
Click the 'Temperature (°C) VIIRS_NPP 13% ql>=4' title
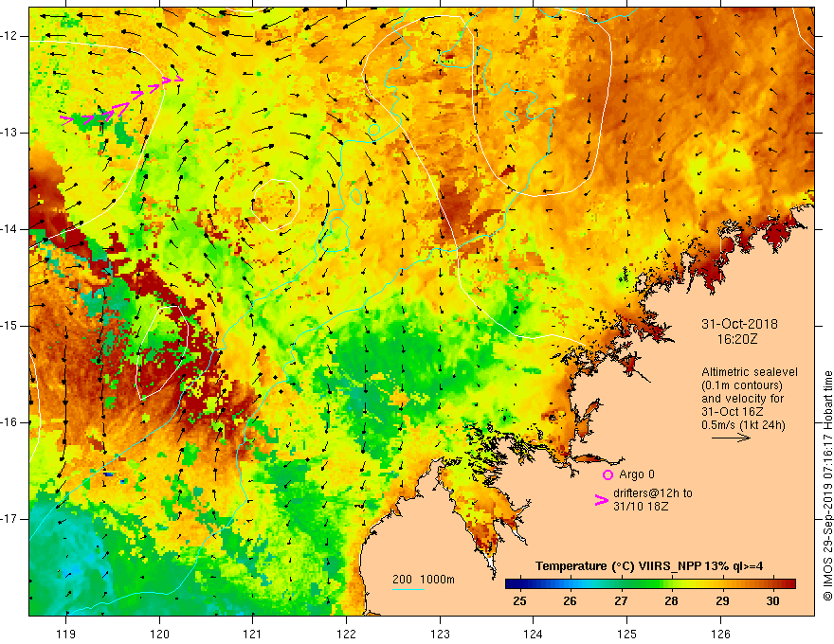[649, 566]
